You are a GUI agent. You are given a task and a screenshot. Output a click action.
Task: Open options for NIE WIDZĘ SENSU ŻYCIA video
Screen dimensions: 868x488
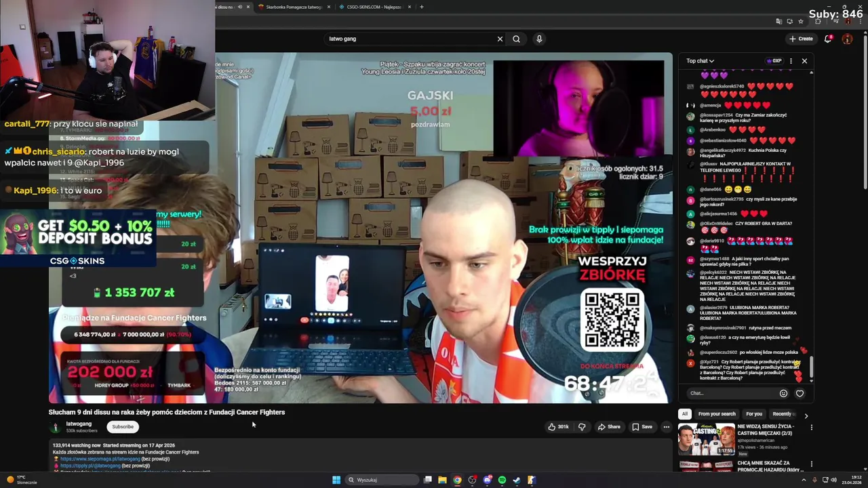coord(811,428)
